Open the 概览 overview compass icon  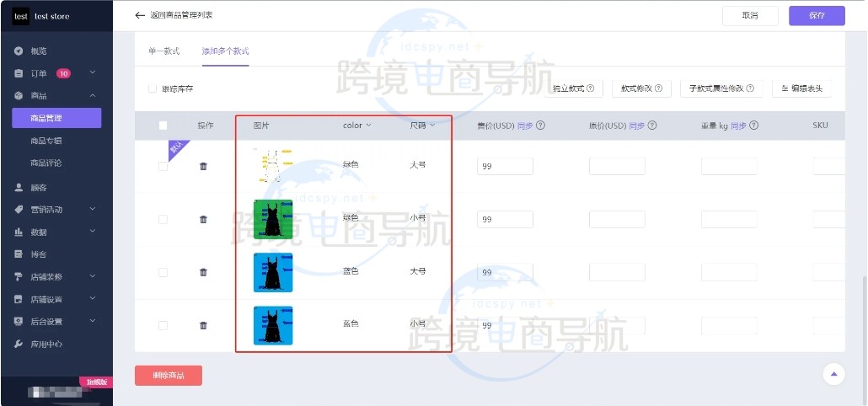pyautogui.click(x=19, y=51)
